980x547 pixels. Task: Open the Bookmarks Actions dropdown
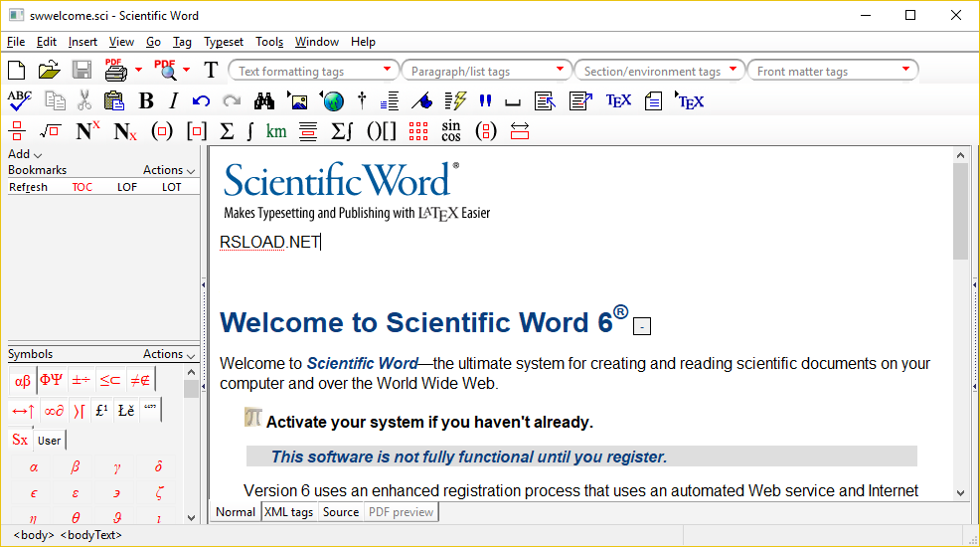click(x=169, y=170)
